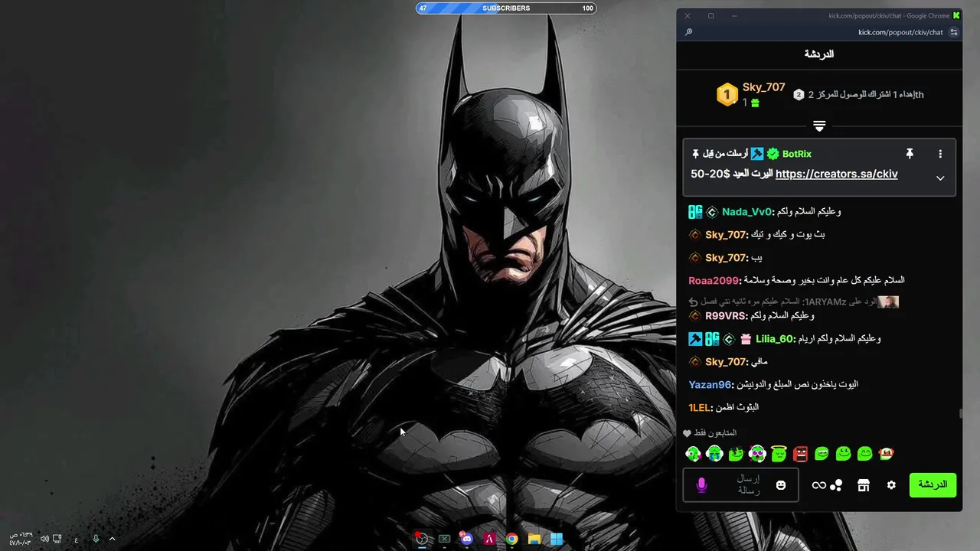Click BotRix username in pinned message

pyautogui.click(x=797, y=154)
